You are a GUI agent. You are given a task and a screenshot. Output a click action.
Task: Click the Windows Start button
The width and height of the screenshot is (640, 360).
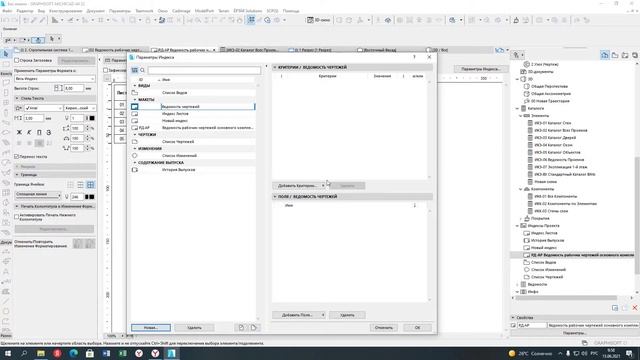point(8,353)
